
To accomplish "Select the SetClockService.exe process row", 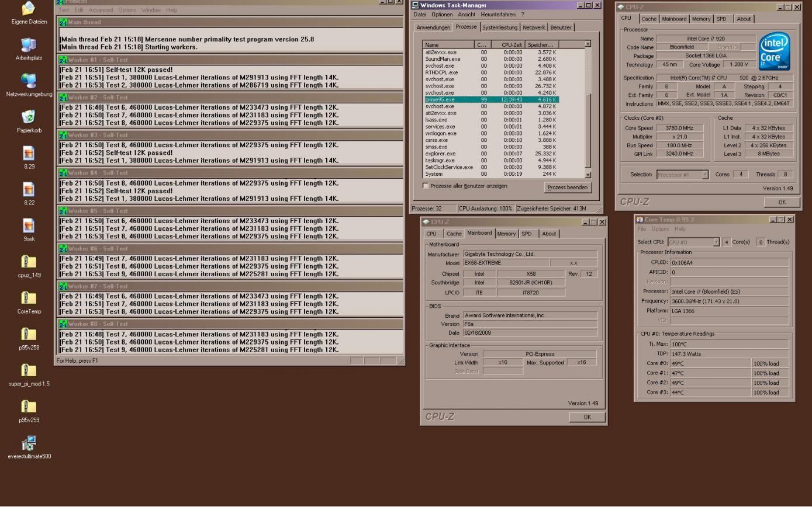I will click(491, 167).
